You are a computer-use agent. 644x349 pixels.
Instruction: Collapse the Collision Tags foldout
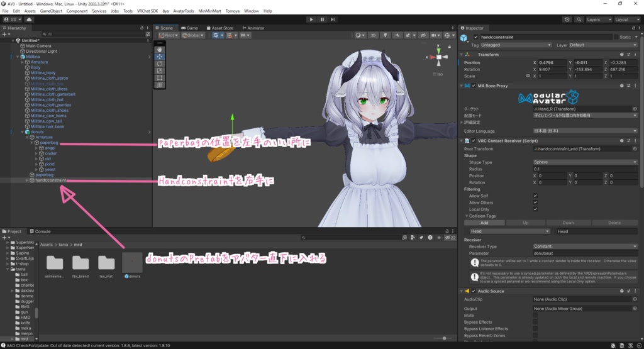click(467, 216)
